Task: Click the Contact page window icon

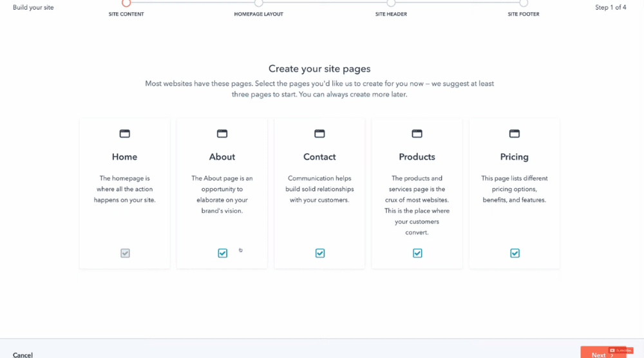Action: (x=319, y=133)
